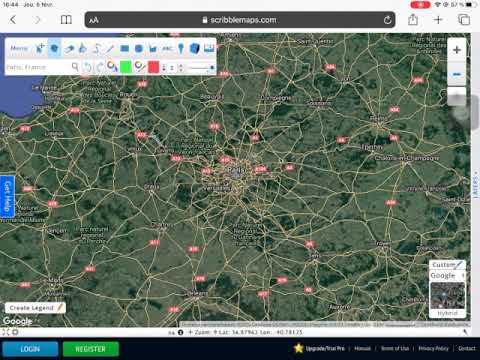
Task: Click the blue LOGIN button
Action: point(30,349)
